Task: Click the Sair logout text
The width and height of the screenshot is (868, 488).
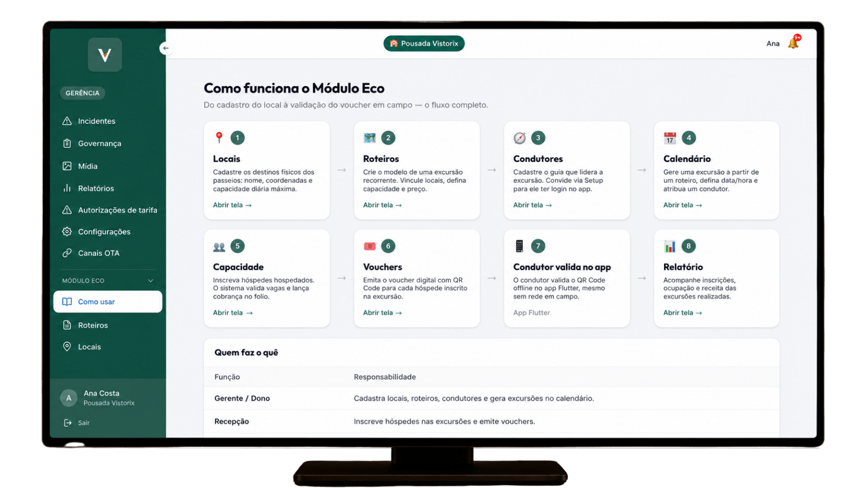Action: [x=84, y=423]
